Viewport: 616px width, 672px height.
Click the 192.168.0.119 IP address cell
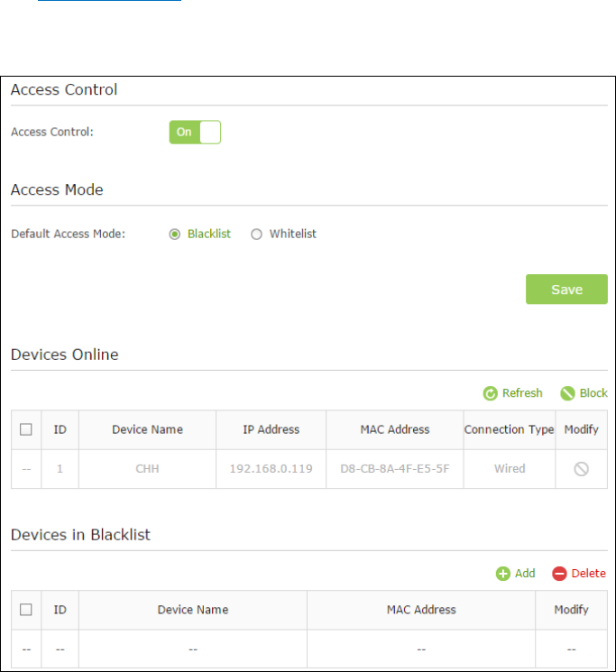point(271,469)
